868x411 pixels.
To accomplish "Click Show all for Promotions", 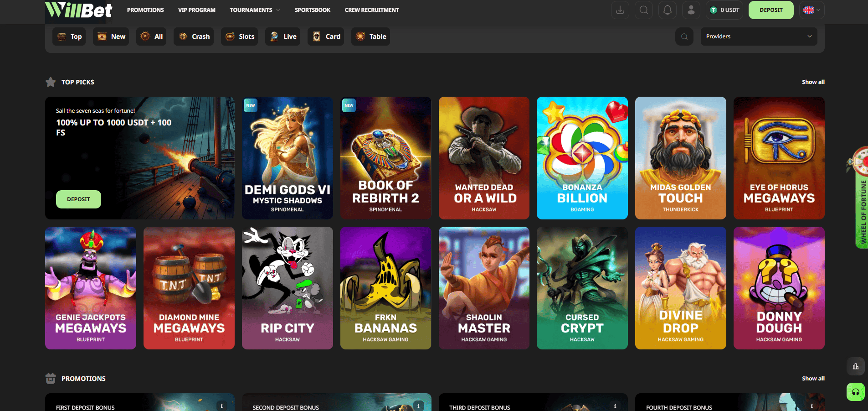I will (813, 379).
